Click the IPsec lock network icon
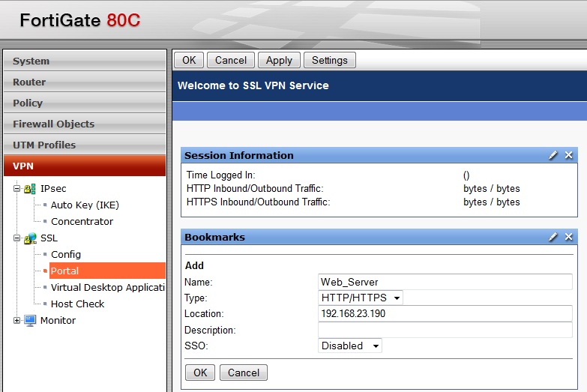The image size is (587, 392). pyautogui.click(x=30, y=189)
